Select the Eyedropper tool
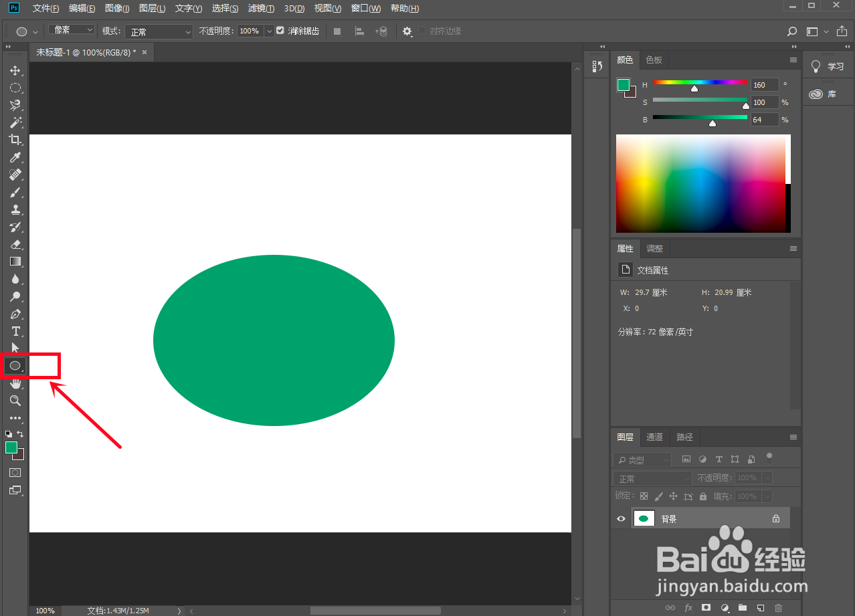Screen dimensions: 855x616 [x=15, y=157]
